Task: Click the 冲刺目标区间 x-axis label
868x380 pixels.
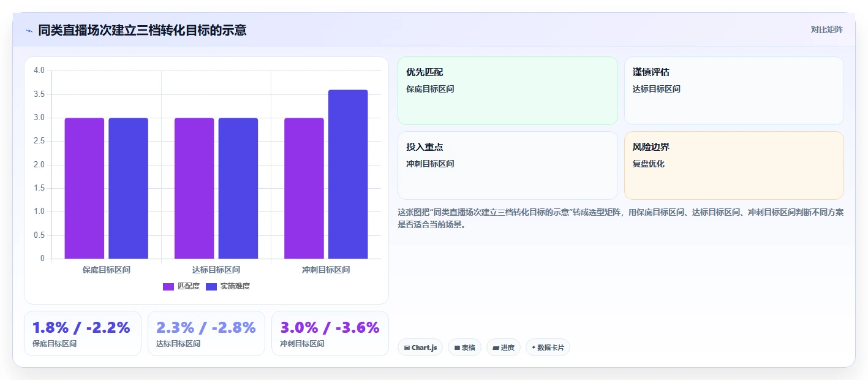Action: tap(326, 270)
